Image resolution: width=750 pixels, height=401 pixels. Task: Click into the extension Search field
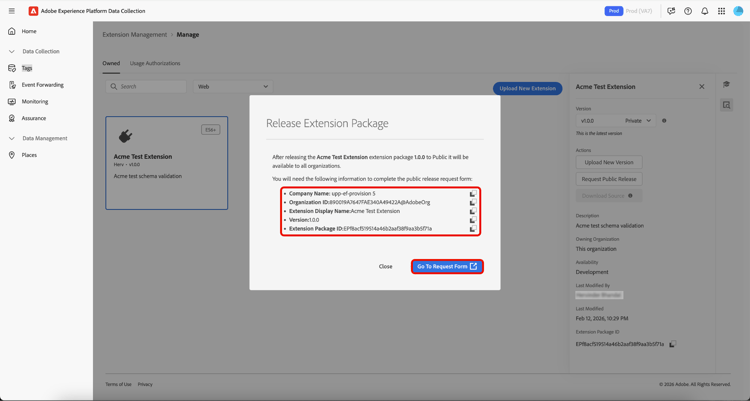146,87
